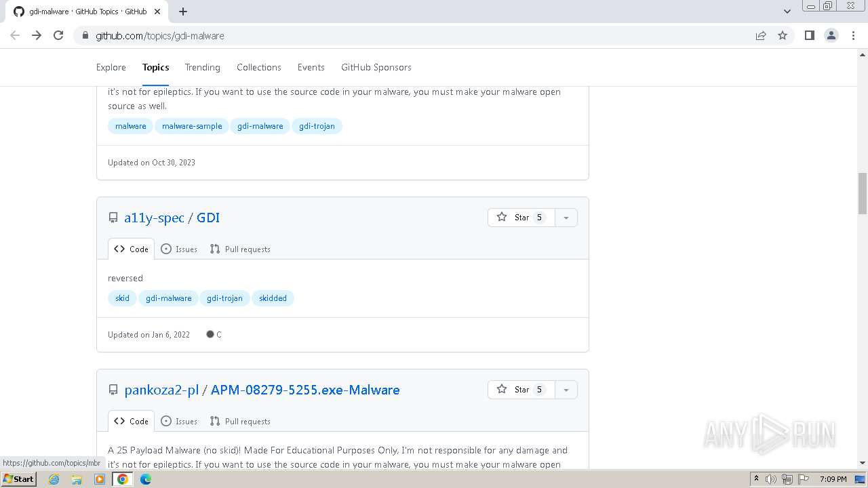The height and width of the screenshot is (488, 868).
Task: Open the a11y-spec user profile link
Action: (x=154, y=218)
